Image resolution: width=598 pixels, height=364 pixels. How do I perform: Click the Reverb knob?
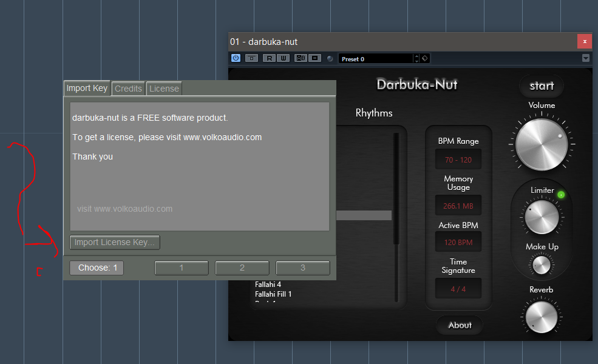pos(541,317)
